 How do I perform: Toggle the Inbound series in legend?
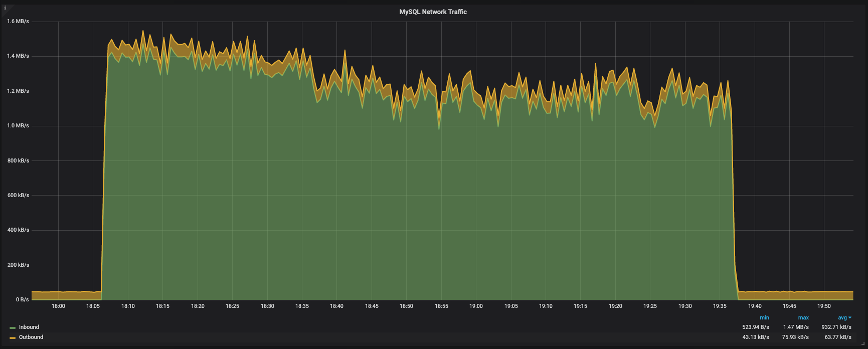click(29, 327)
